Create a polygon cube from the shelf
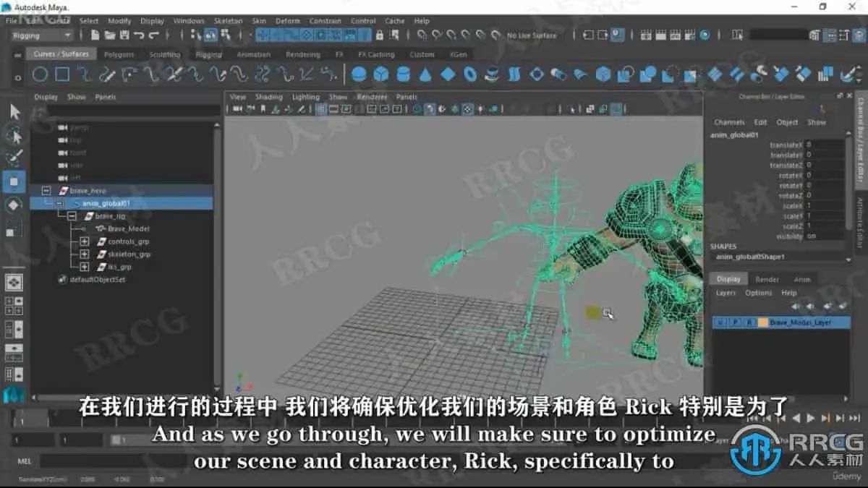The image size is (868, 488). click(380, 74)
